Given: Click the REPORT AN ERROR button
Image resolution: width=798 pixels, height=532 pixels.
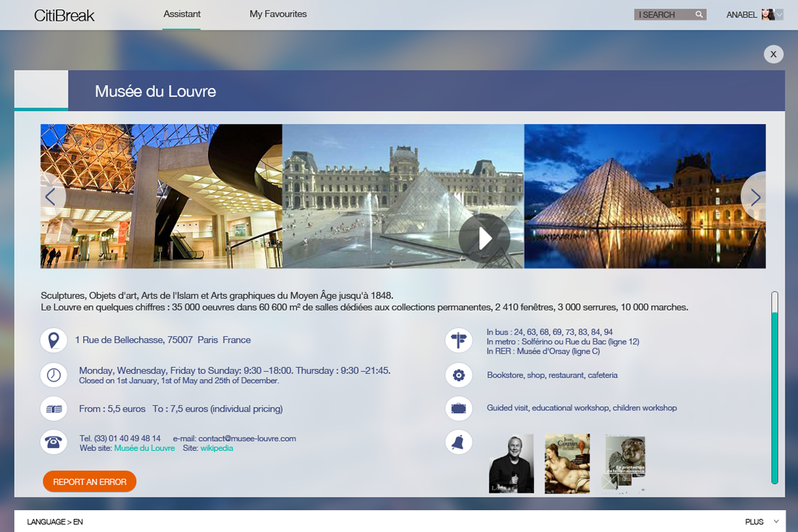Looking at the screenshot, I should (x=90, y=481).
